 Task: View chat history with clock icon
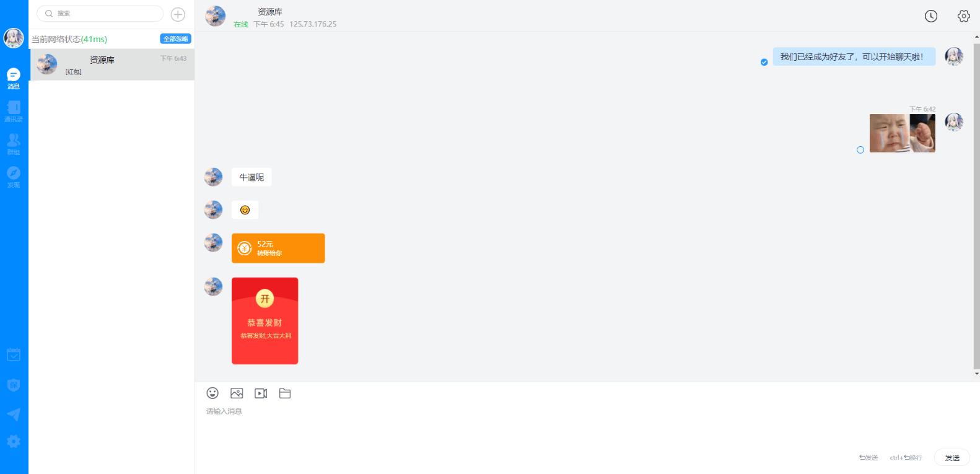pyautogui.click(x=931, y=16)
